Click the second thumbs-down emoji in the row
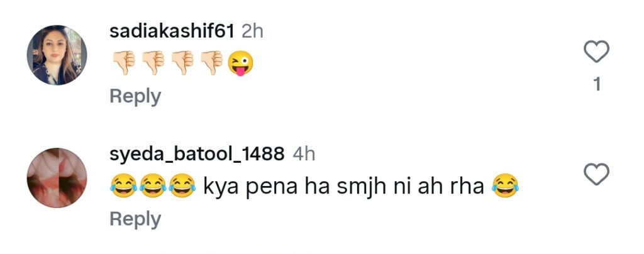This screenshot has width=644, height=254. pyautogui.click(x=153, y=63)
